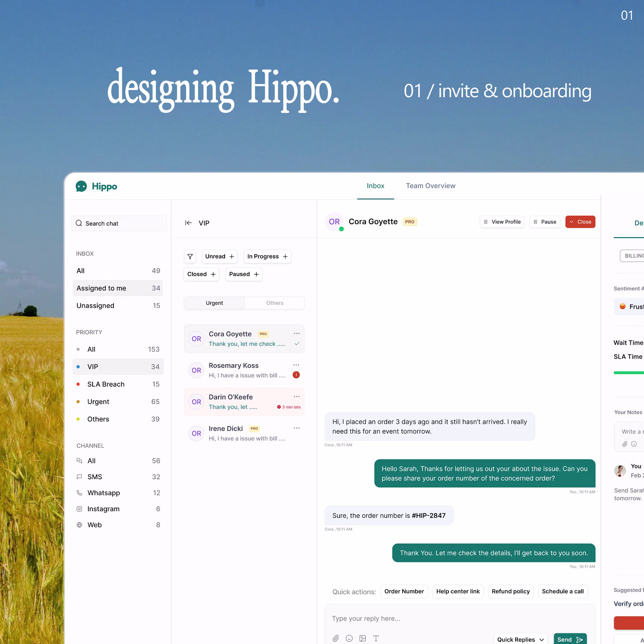Image resolution: width=644 pixels, height=644 pixels.
Task: Insert Schedule a call quick action
Action: (563, 591)
